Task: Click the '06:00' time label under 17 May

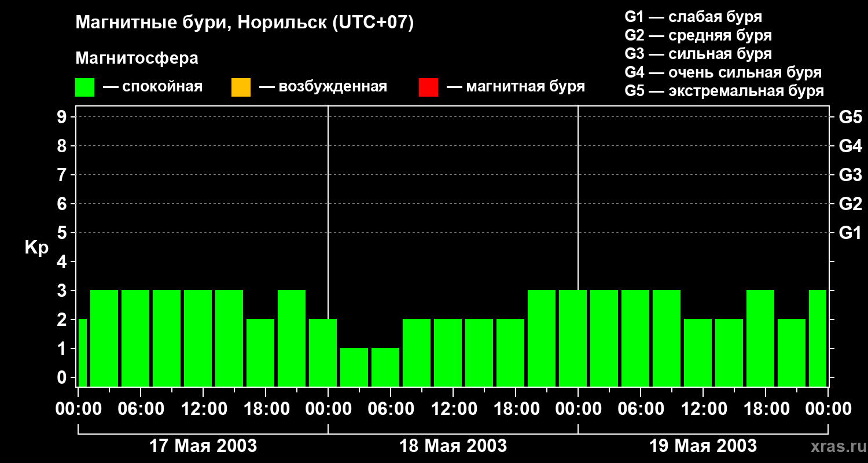Action: [x=141, y=409]
